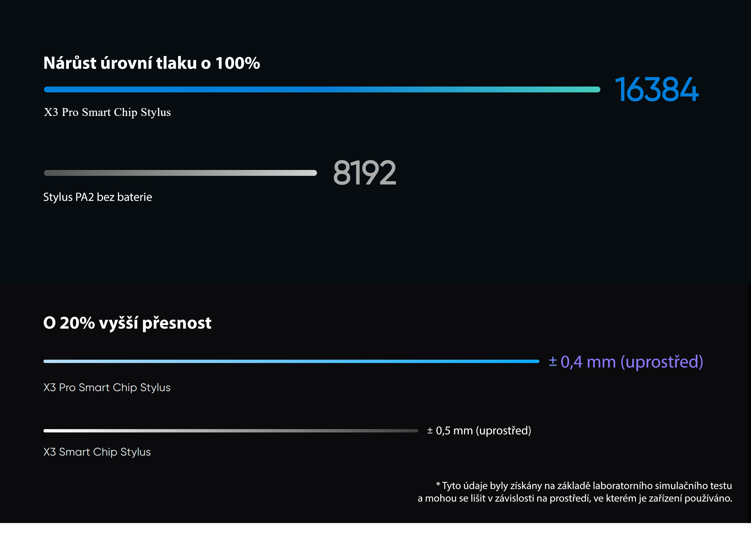Select the X3 Smart Chip Stylus label

tap(97, 452)
